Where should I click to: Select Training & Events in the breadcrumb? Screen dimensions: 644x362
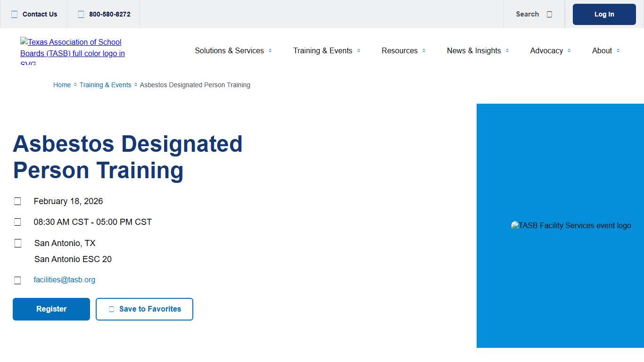(105, 85)
